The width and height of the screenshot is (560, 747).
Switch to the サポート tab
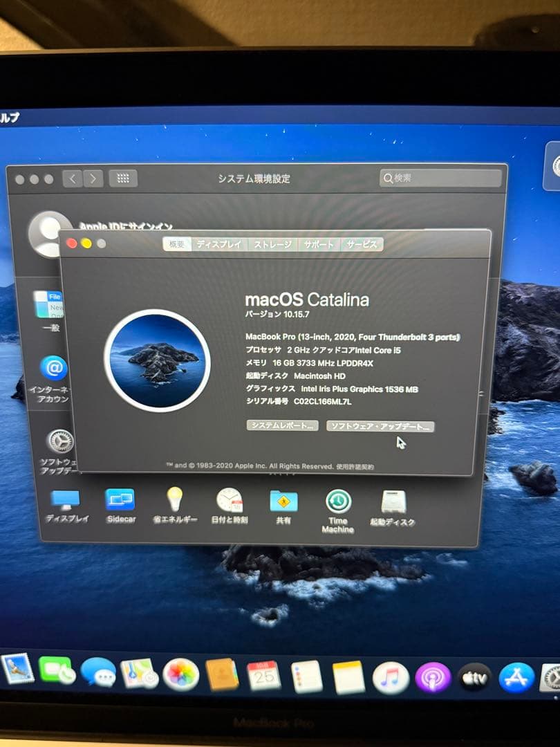coord(320,243)
